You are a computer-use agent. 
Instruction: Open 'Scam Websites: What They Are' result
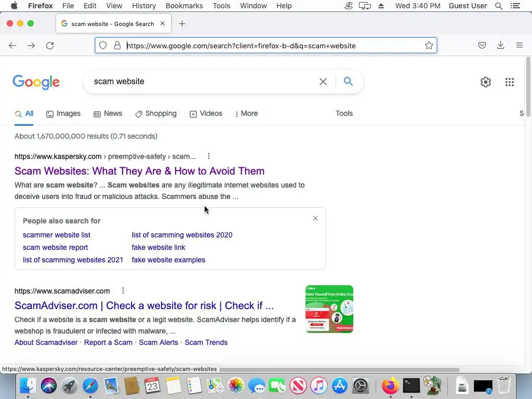pos(139,171)
